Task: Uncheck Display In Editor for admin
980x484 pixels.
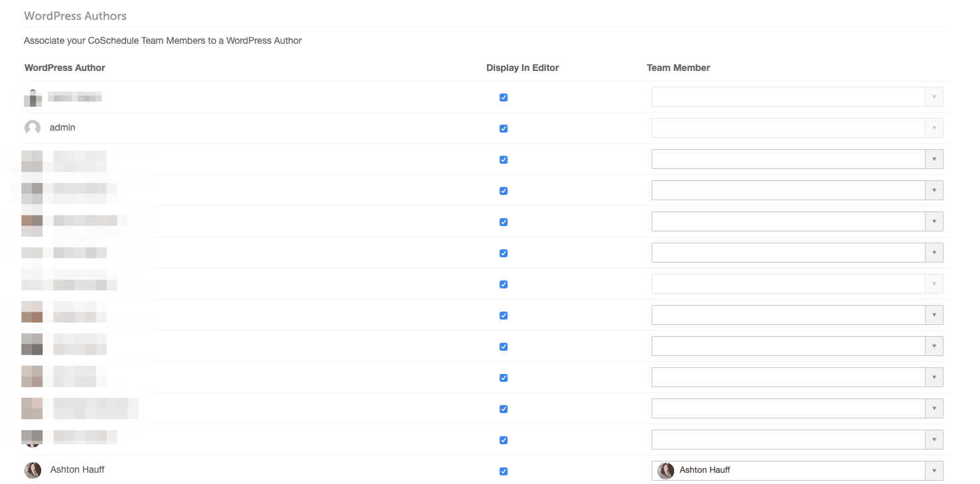Action: [504, 129]
